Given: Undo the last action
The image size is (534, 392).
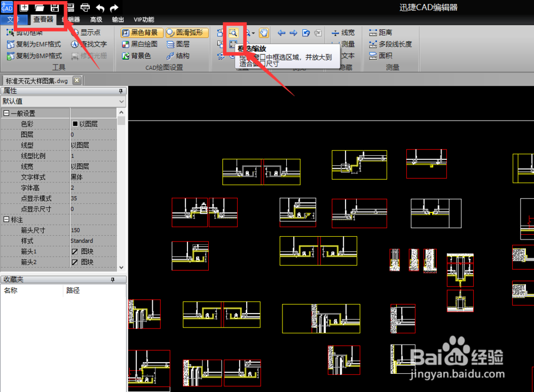Looking at the screenshot, I should (x=100, y=7).
